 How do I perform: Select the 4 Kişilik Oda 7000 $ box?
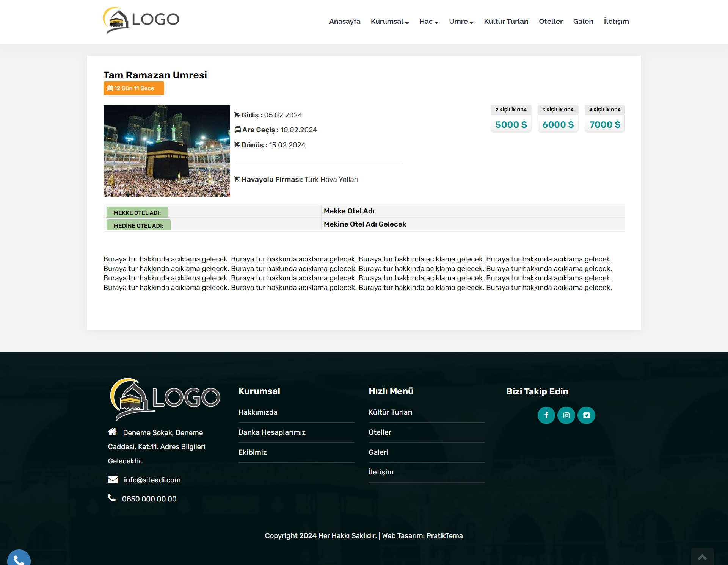tap(604, 119)
